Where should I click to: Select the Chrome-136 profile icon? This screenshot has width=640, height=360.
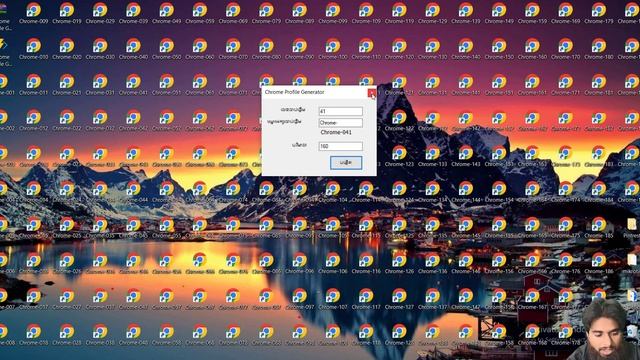pyautogui.click(x=433, y=263)
